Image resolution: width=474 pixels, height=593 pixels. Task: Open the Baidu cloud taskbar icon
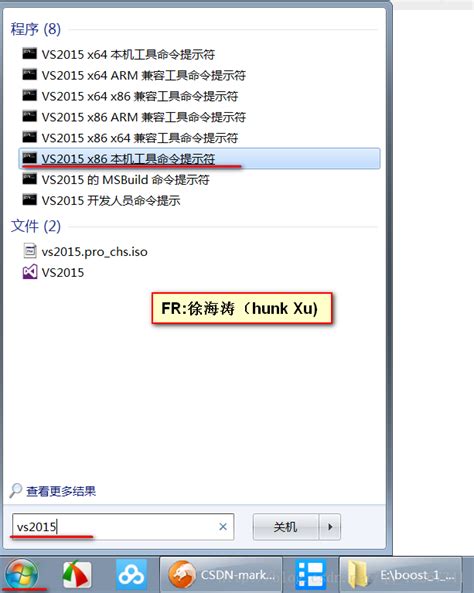pos(131,575)
